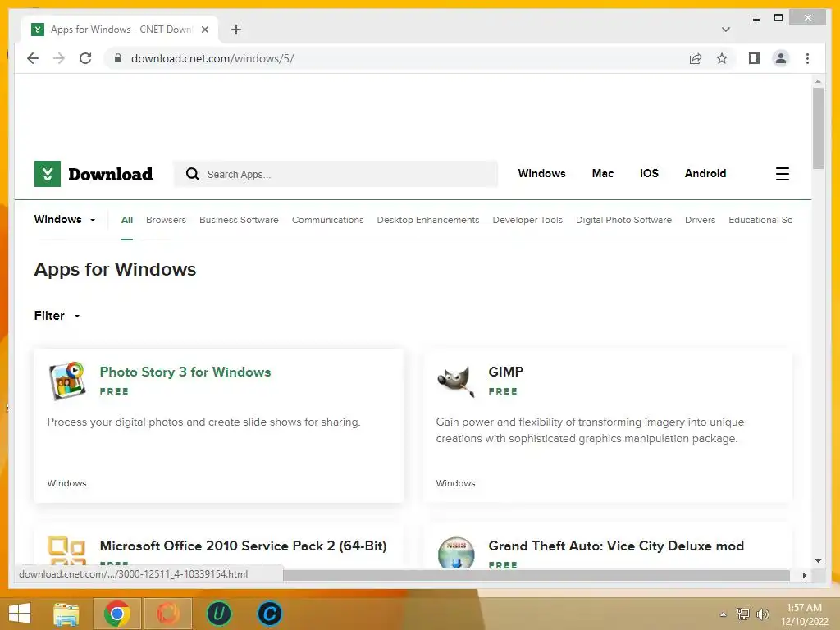Open the tab search chevron in the title bar
Image resolution: width=840 pixels, height=630 pixels.
(x=726, y=30)
